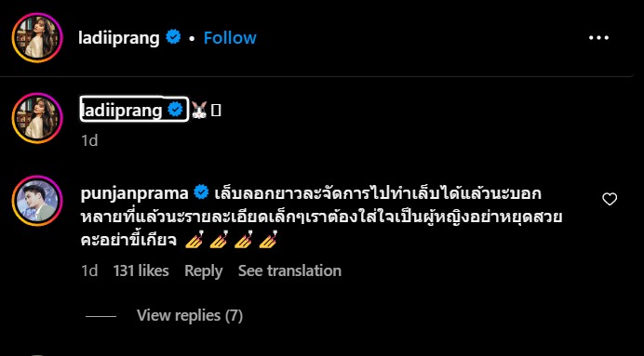Viewport: 644px width, 356px height.
Task: Open the ladiiprang avatar beside the caption
Action: point(37,118)
